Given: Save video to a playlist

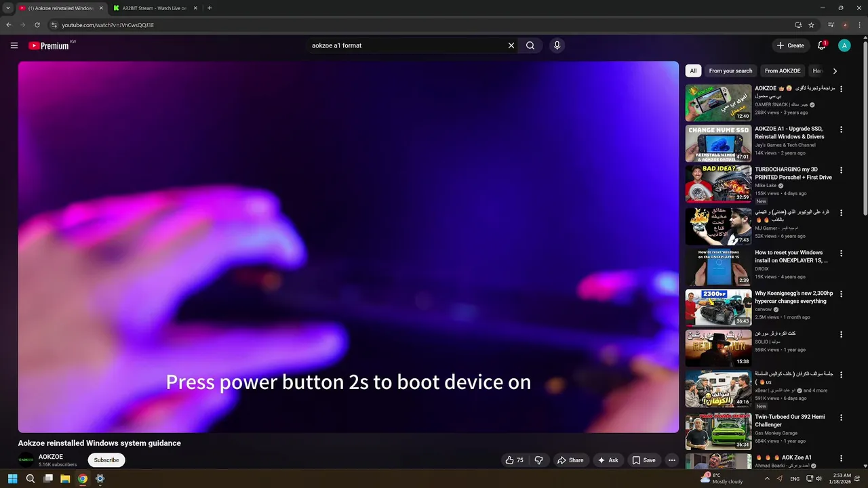Looking at the screenshot, I should (644, 460).
